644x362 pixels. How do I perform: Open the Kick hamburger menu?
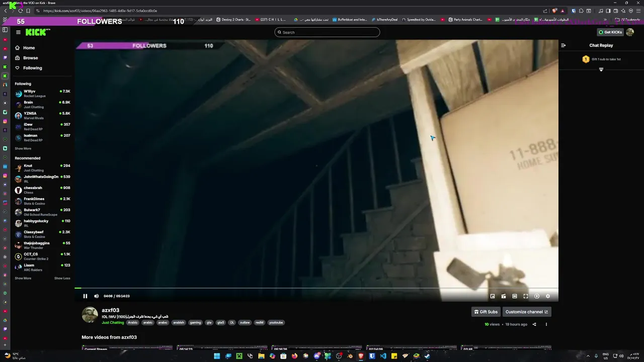(18, 32)
